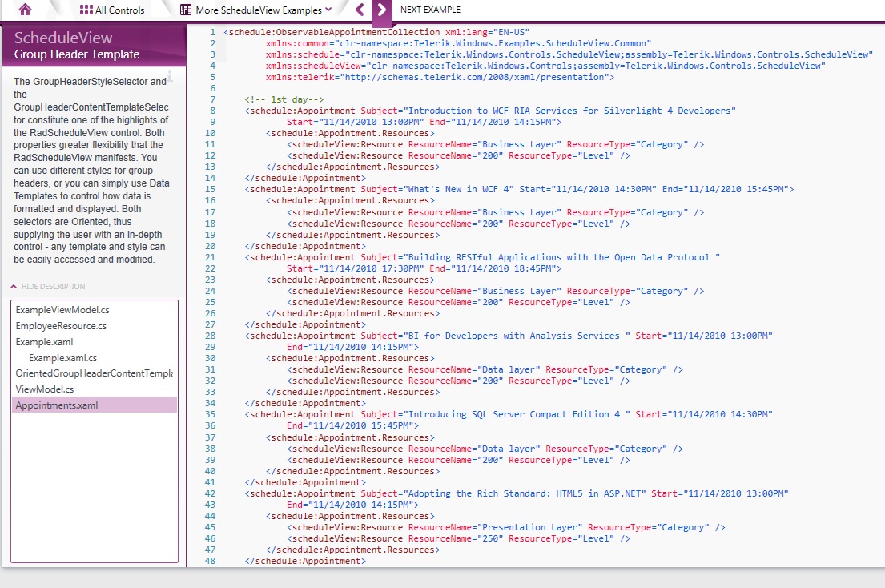Viewport: 885px width, 588px height.
Task: Click line number 1 in code gutter
Action: pyautogui.click(x=213, y=32)
